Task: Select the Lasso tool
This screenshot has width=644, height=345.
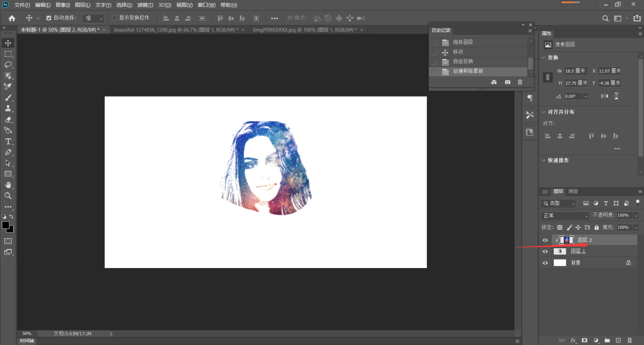Action: tap(8, 64)
